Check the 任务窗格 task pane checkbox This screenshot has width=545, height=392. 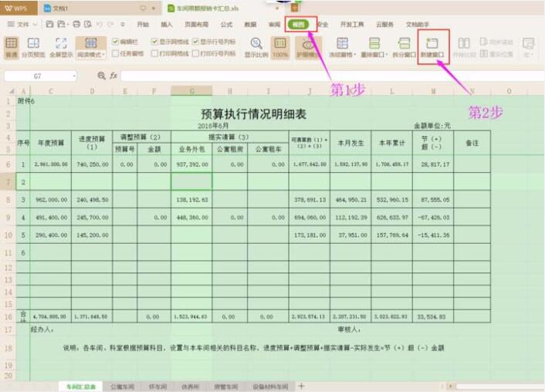[x=116, y=53]
